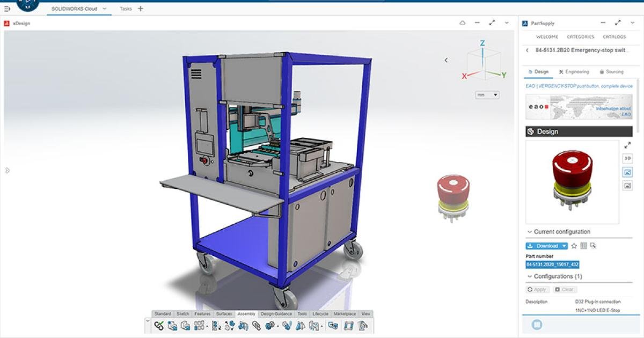Click the compare columns icon beside the star
Image resolution: width=644 pixels, height=338 pixels.
(x=583, y=246)
